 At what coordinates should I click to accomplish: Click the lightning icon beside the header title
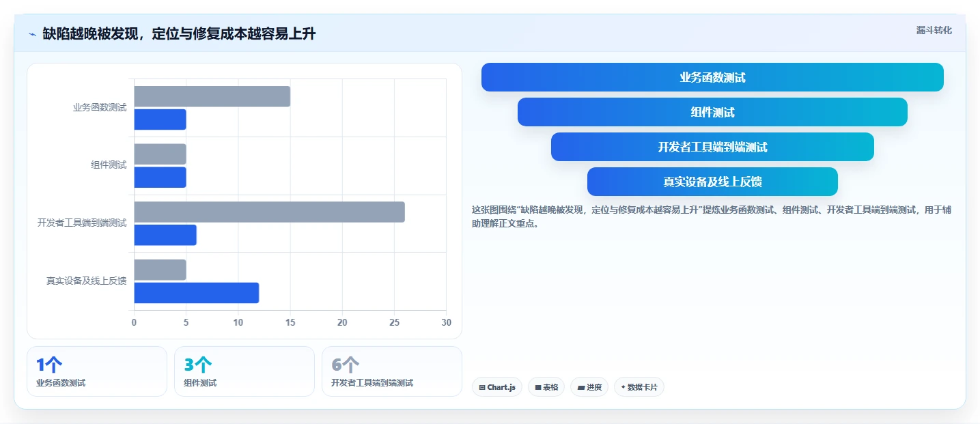33,33
